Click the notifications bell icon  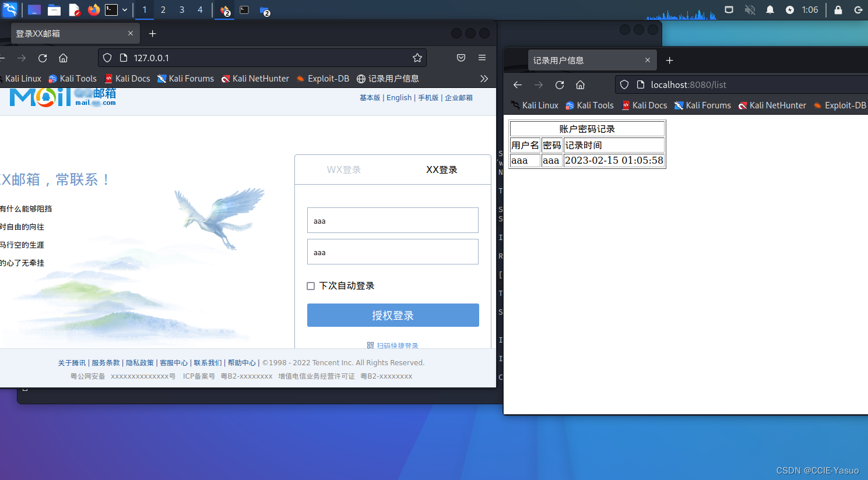[770, 10]
